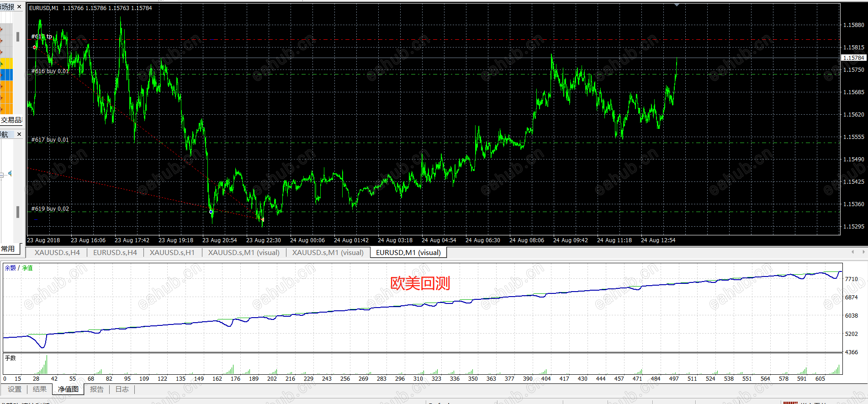The image size is (868, 404).
Task: Click the 1.15685 price axis label
Action: coord(854,92)
